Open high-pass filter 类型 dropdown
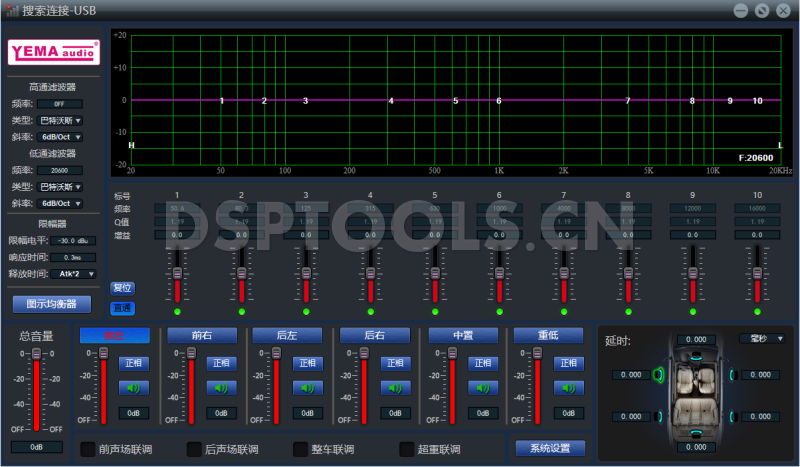800x467 pixels. click(60, 121)
